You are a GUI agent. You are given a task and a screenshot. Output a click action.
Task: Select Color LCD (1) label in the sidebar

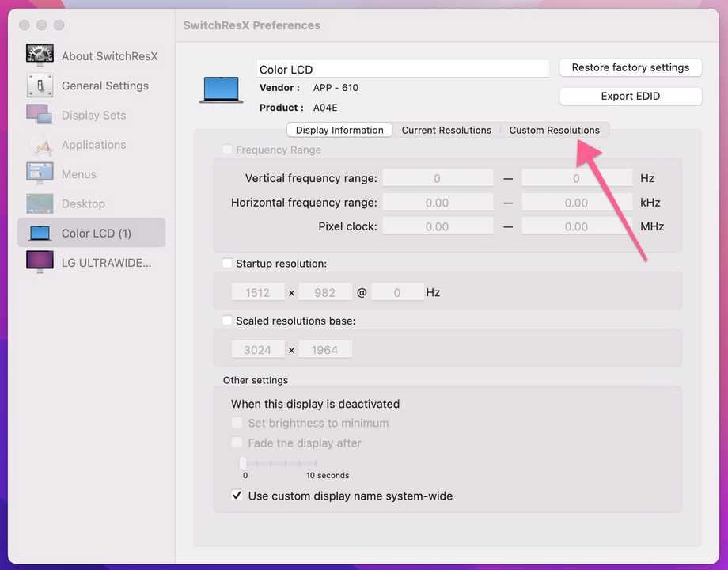pos(96,234)
